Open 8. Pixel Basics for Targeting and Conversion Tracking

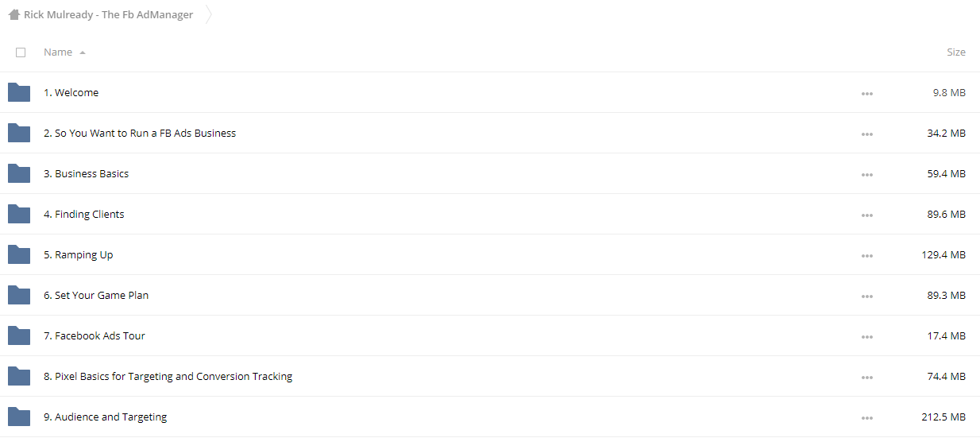[168, 377]
